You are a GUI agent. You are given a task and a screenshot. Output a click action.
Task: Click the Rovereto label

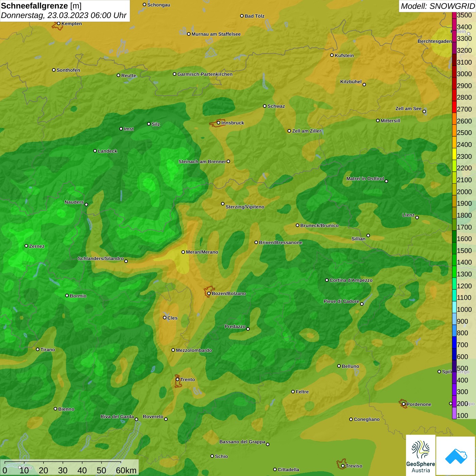(x=153, y=417)
